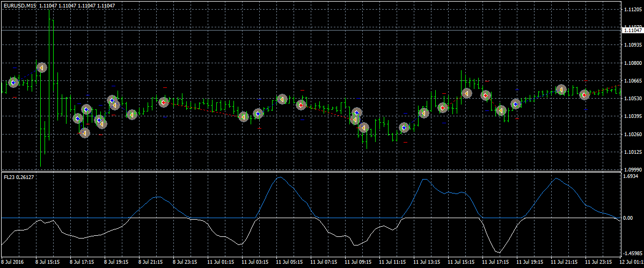Click the orange arrow marker above 11 Jul 05:15

282,99
